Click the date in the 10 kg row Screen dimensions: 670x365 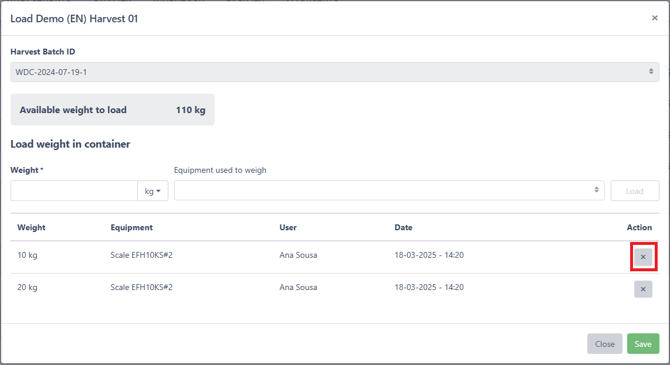429,255
